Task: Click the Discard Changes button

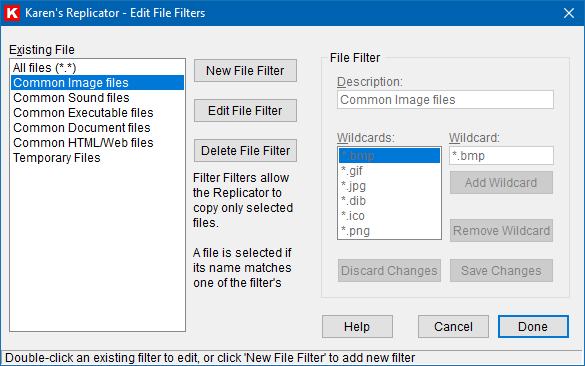Action: [x=389, y=270]
